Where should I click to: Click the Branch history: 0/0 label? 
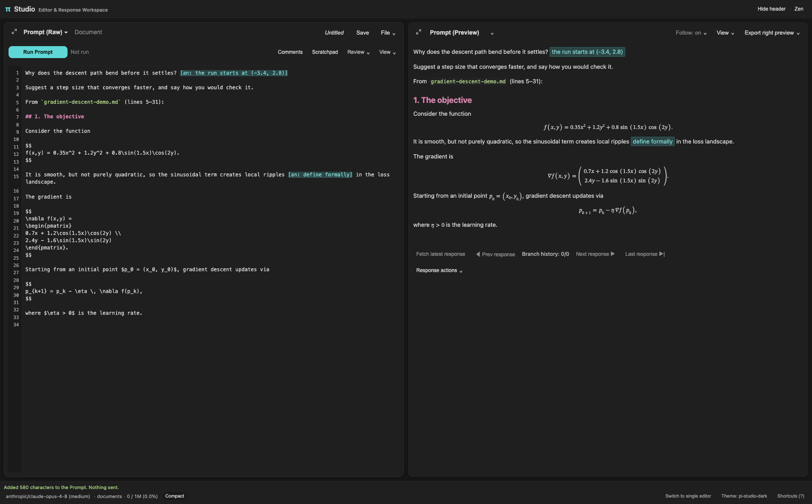pyautogui.click(x=545, y=254)
